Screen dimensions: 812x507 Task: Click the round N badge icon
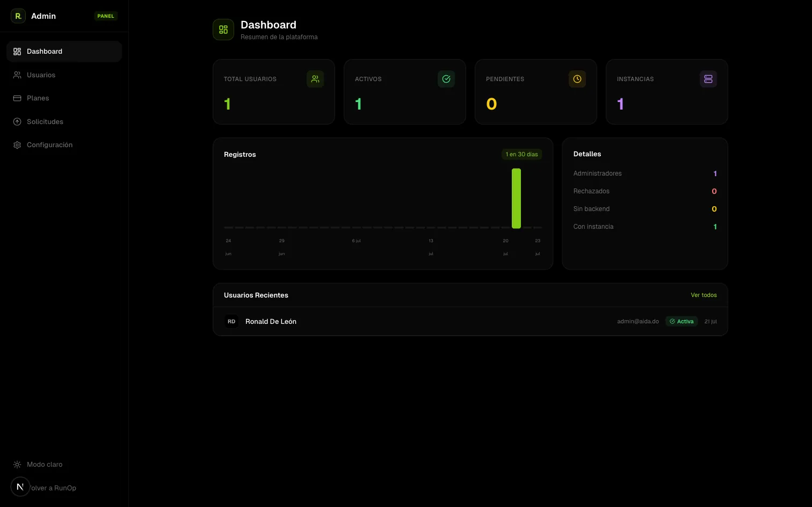[20, 487]
